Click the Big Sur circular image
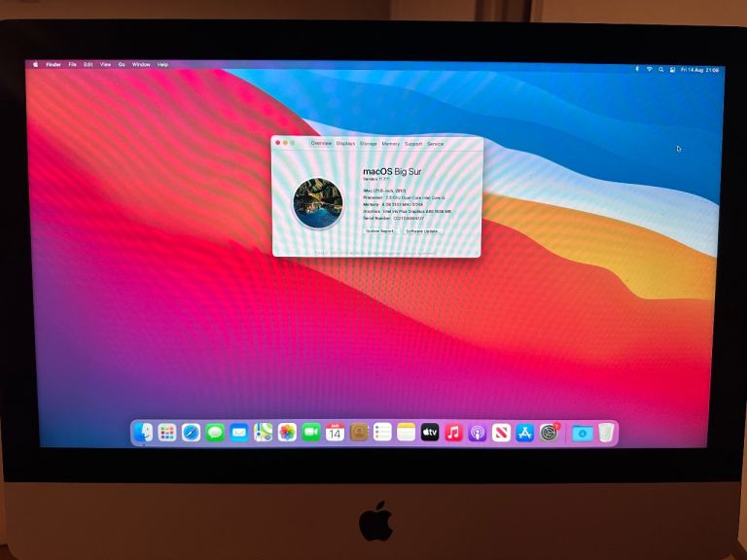Viewport: 747px width, 560px height. [x=318, y=203]
